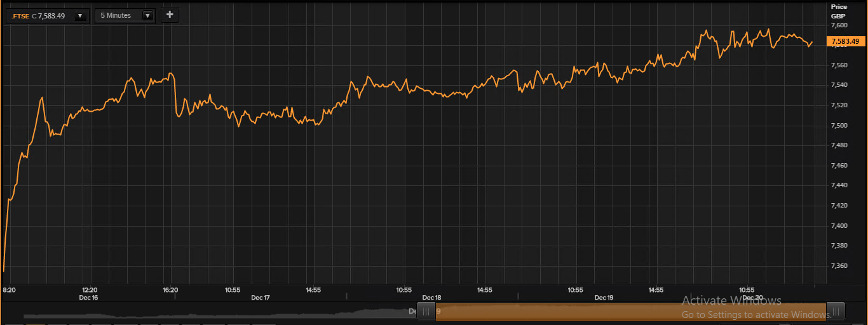Click the 12:20 time axis label
This screenshot has height=325, width=868.
click(90, 289)
